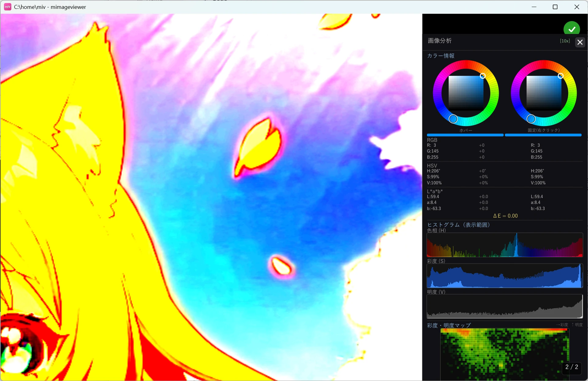Minimize the mimageviewer window
Viewport: 588px width, 381px height.
[534, 7]
